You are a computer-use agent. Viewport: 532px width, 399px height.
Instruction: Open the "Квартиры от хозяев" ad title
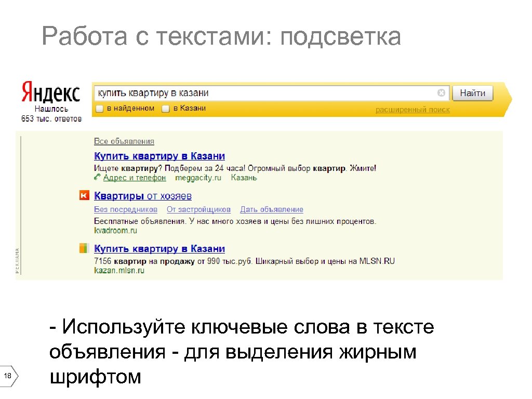pyautogui.click(x=143, y=196)
